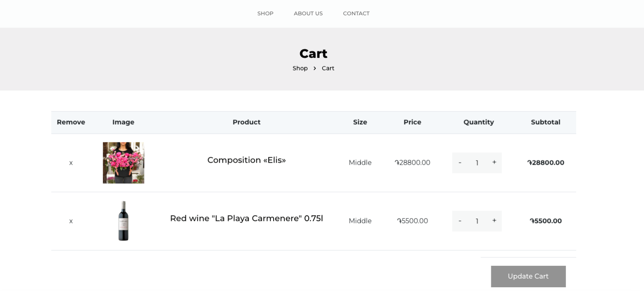The image size is (644, 291).
Task: Click the pink flowers product thumbnail
Action: (x=123, y=163)
